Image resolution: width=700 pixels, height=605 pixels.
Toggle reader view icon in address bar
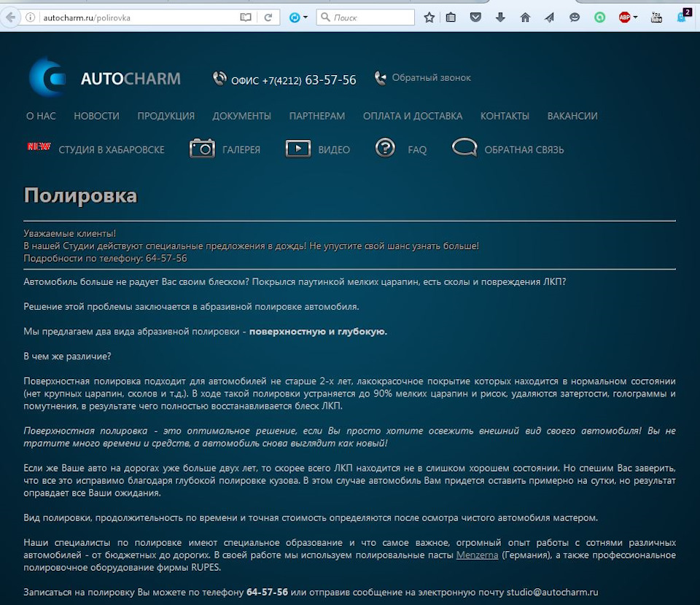tap(246, 17)
